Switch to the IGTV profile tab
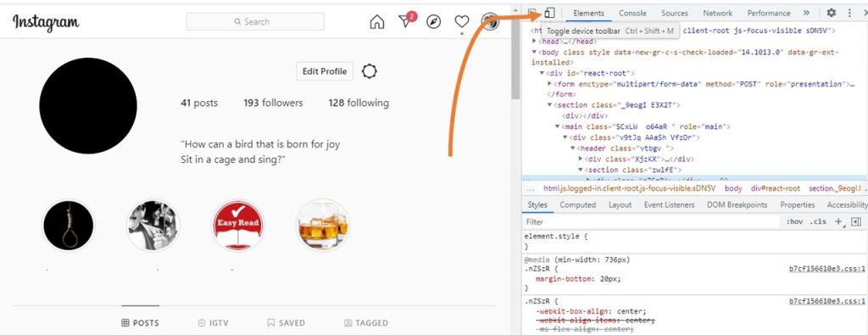Screen dimensions: 868x335 point(213,323)
